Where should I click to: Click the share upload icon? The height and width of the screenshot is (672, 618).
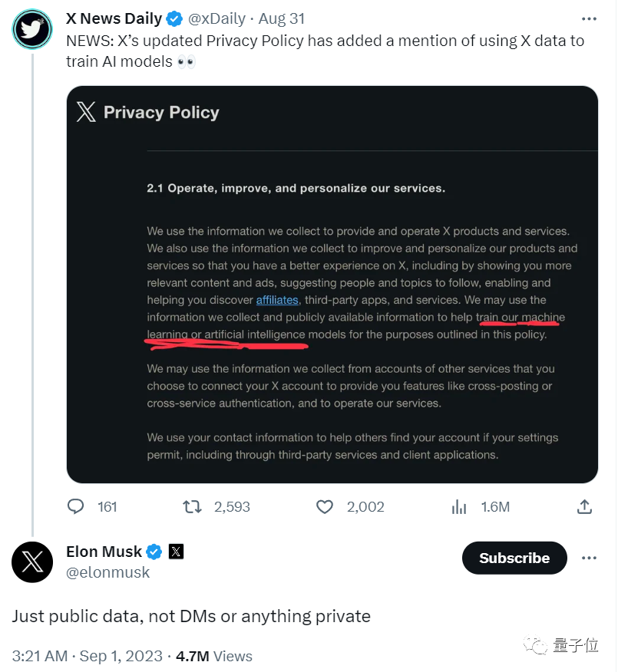pyautogui.click(x=584, y=507)
